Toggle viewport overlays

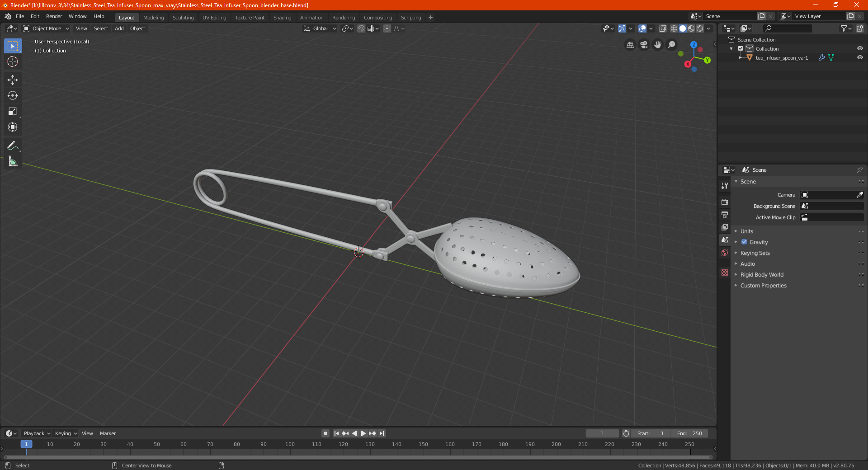coord(642,28)
